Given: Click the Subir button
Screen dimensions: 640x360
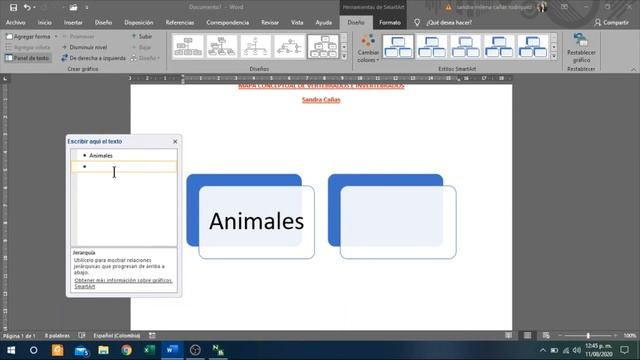Looking at the screenshot, I should pyautogui.click(x=142, y=36).
